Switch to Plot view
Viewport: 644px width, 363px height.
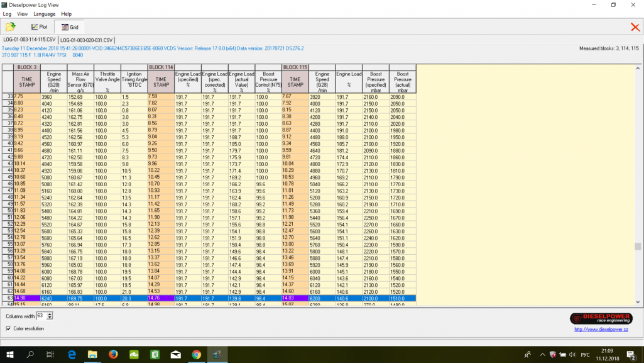click(39, 27)
